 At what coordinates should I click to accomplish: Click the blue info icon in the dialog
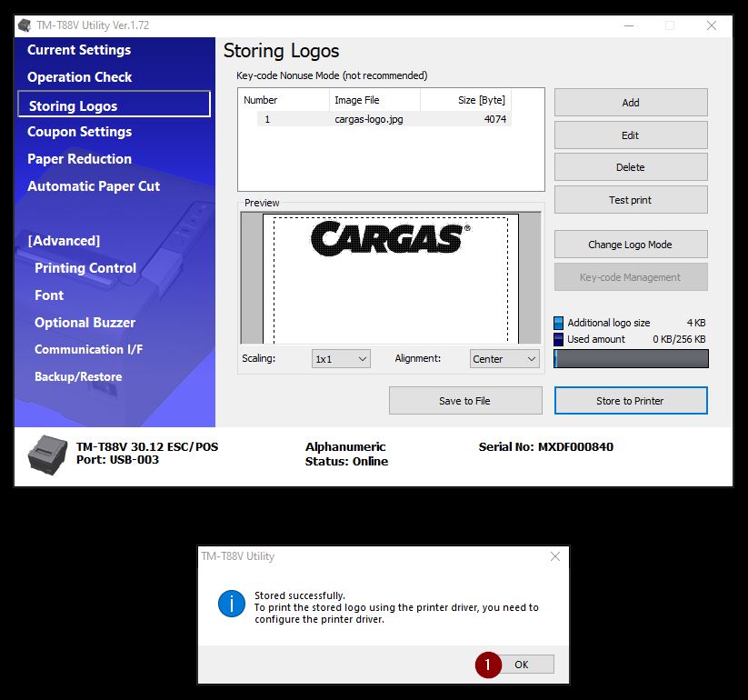[232, 604]
